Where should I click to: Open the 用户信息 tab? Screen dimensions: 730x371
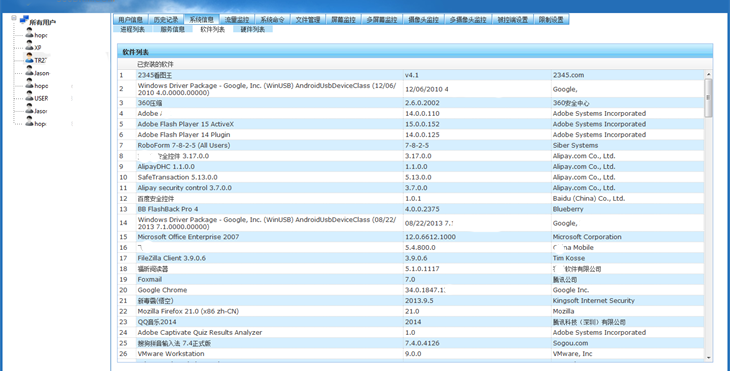[131, 20]
